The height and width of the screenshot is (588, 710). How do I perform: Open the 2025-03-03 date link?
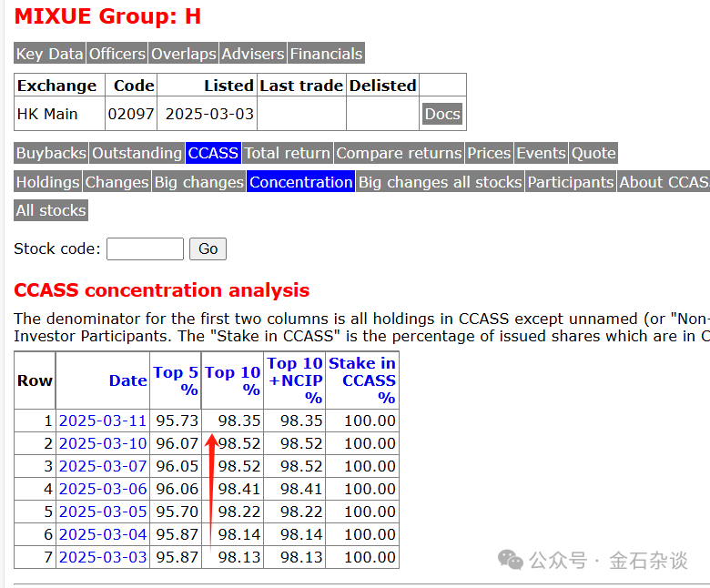pyautogui.click(x=103, y=557)
